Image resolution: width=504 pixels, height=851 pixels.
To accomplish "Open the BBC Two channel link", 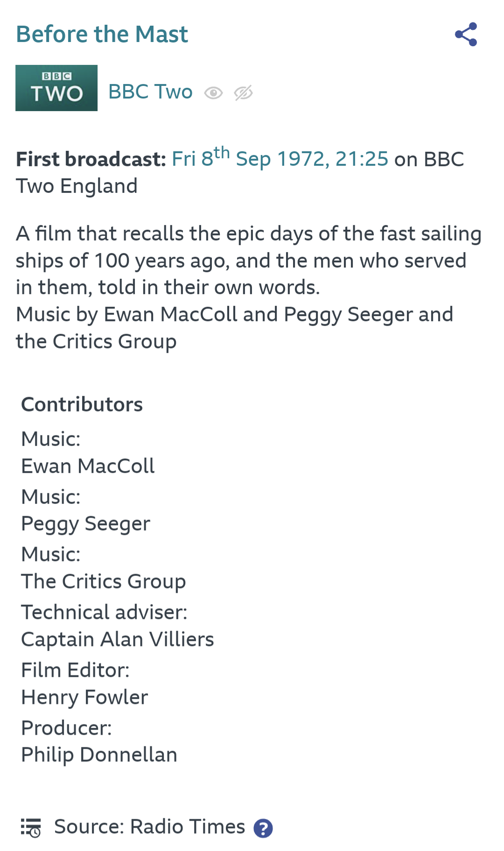I will point(150,92).
